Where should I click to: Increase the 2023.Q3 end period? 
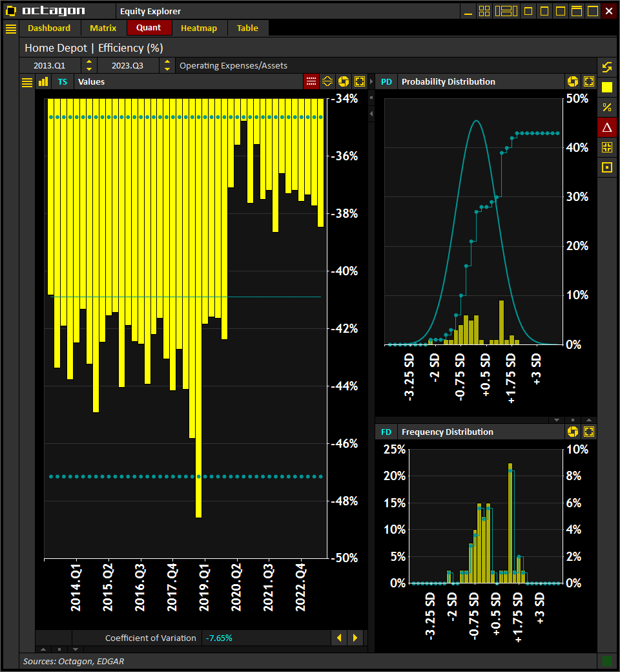point(167,62)
